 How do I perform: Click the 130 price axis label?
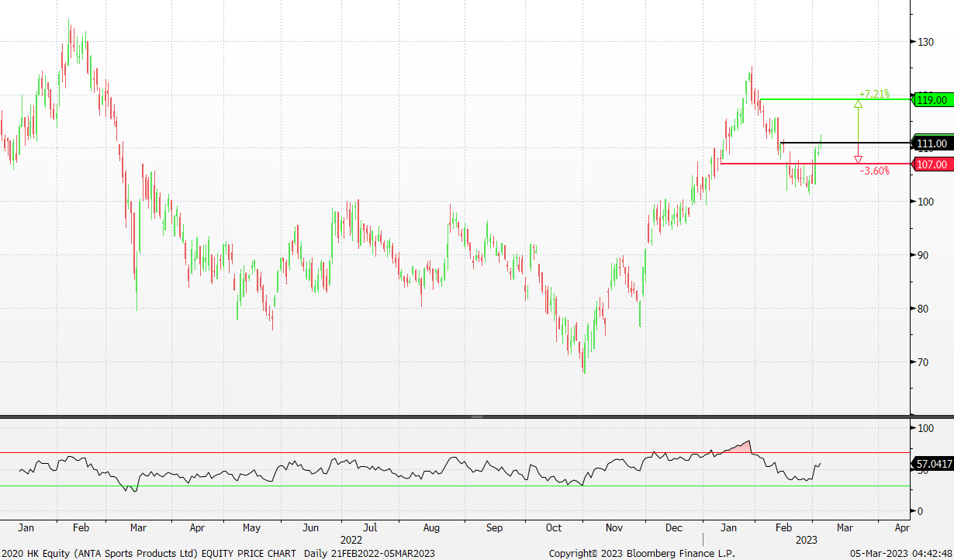point(925,41)
